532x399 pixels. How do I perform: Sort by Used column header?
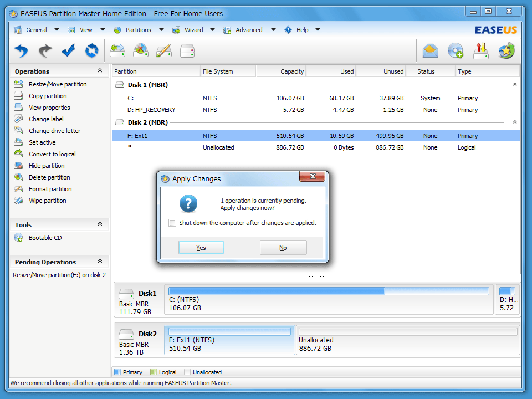pyautogui.click(x=331, y=71)
